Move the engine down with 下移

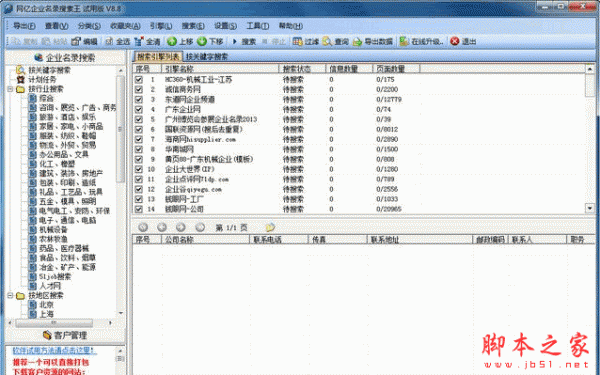point(202,41)
